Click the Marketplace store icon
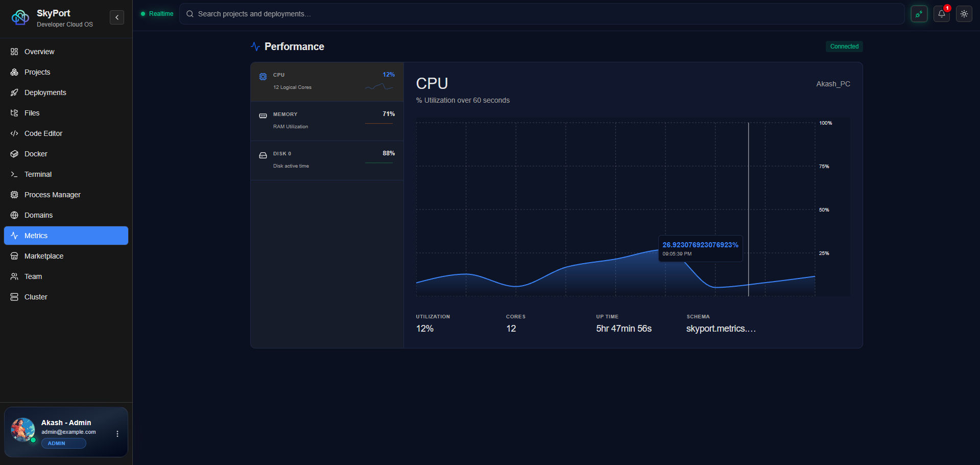The width and height of the screenshot is (980, 465). point(14,256)
